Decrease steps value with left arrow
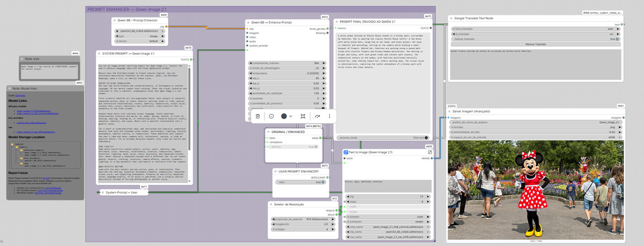Viewport: 644px width, 246px height. pyautogui.click(x=348, y=202)
